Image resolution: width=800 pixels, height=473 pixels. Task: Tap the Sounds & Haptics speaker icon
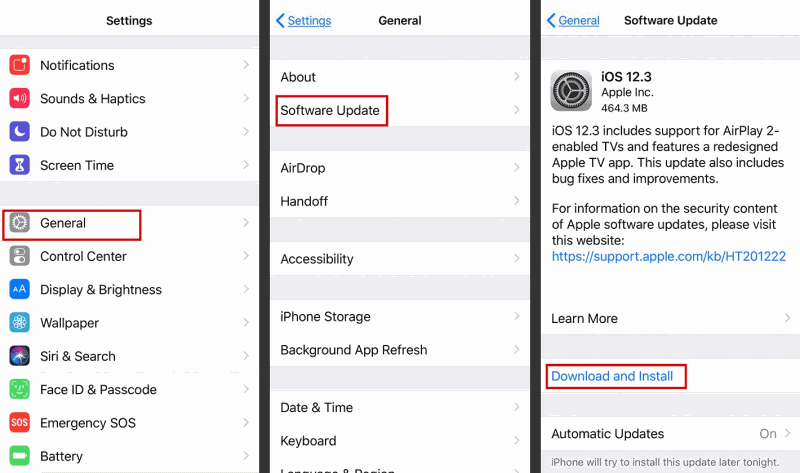pos(20,99)
